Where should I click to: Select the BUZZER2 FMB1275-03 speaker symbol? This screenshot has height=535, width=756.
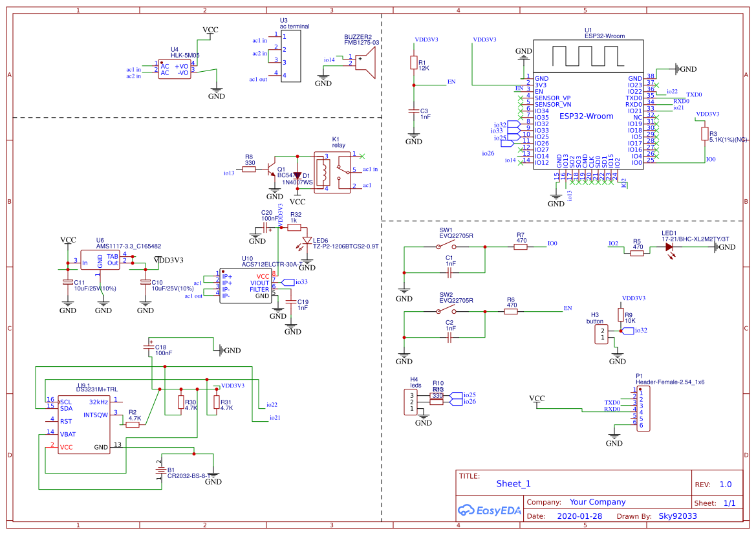364,61
